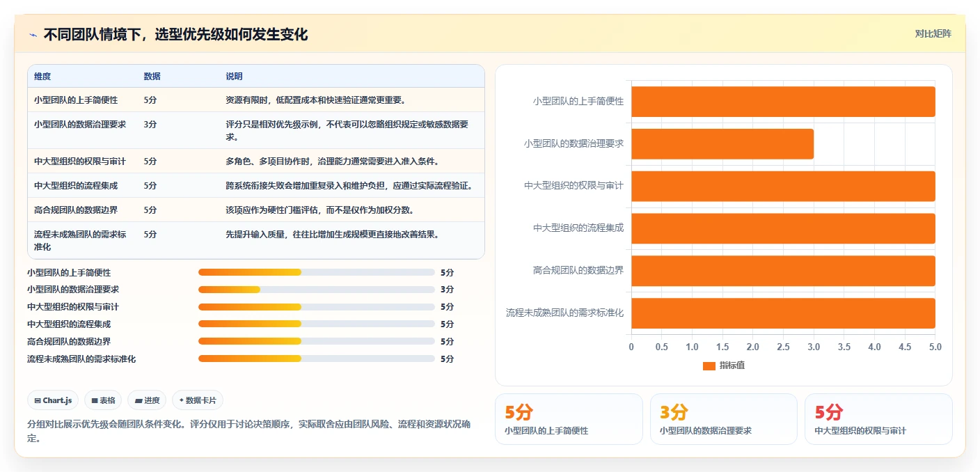
Task: Click progress bar for 高合规团队的数据边界
Action: tap(317, 341)
